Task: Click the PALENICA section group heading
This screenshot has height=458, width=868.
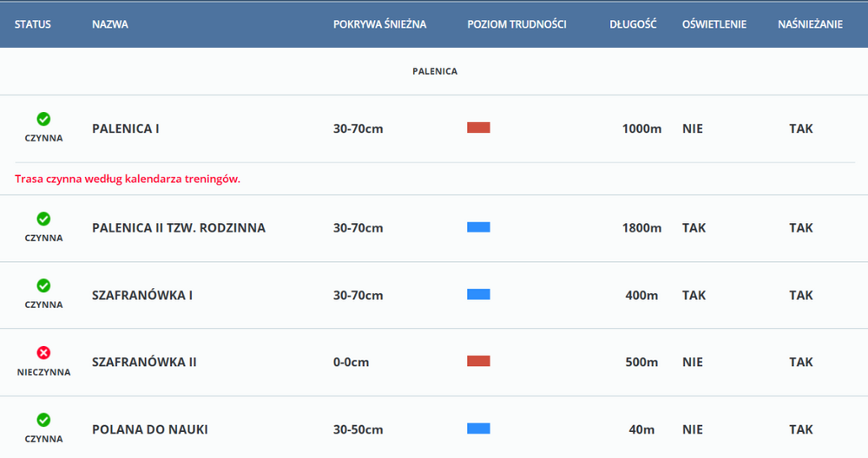Action: 434,71
